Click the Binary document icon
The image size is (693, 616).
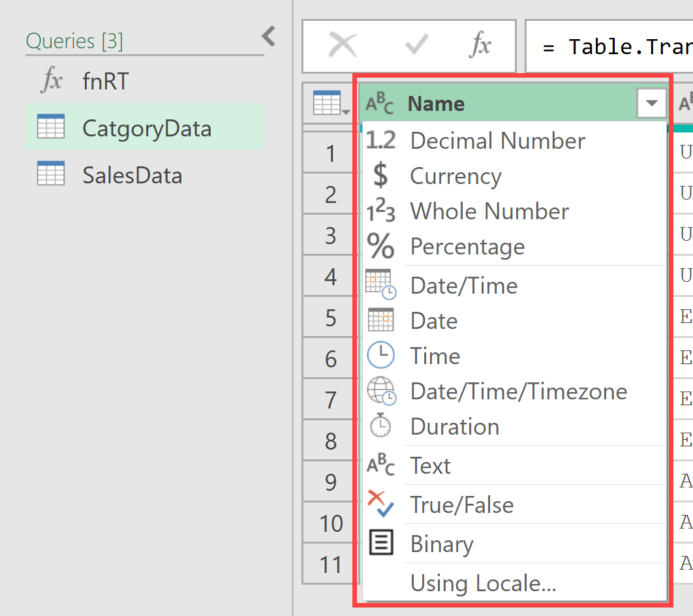coord(381,543)
